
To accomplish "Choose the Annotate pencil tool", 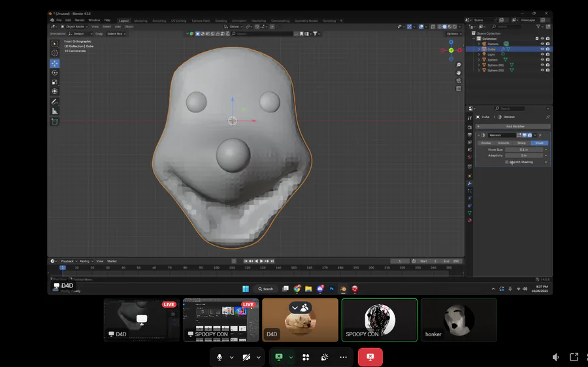I will coord(55,102).
